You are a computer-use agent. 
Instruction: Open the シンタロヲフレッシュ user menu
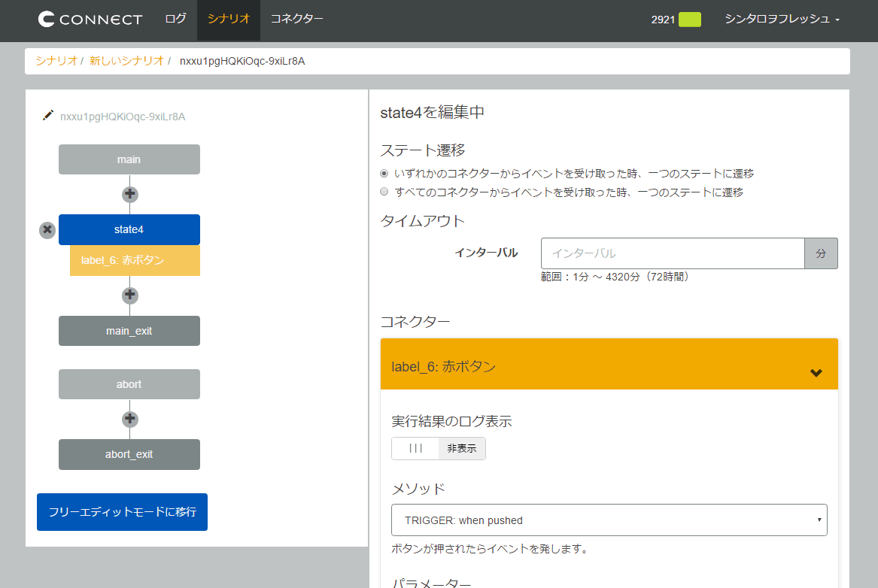click(x=782, y=20)
